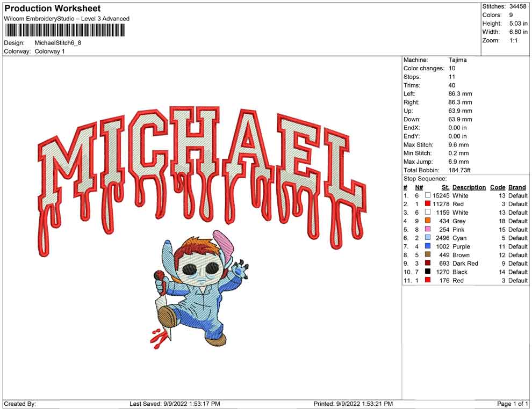Click the Machine value Tajima
This screenshot has width=532, height=409.
(457, 60)
